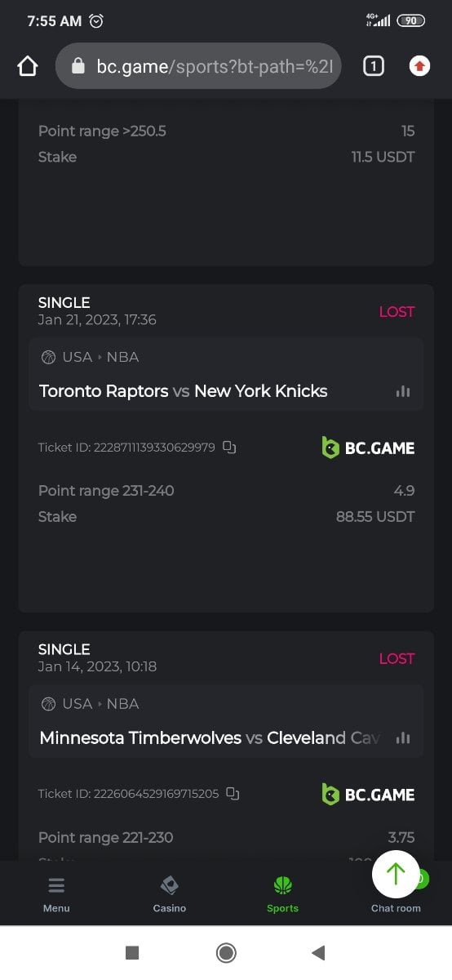Tap Android home circle button

pyautogui.click(x=226, y=952)
